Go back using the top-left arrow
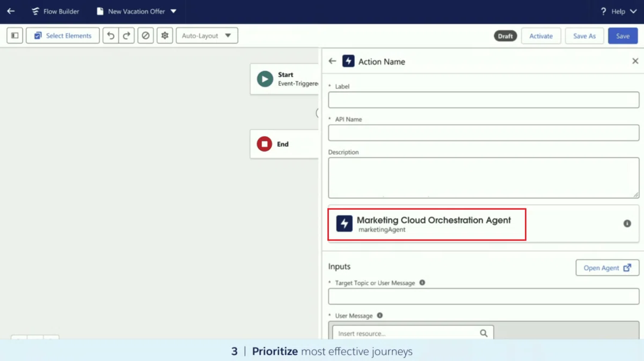The height and width of the screenshot is (361, 644). click(11, 11)
